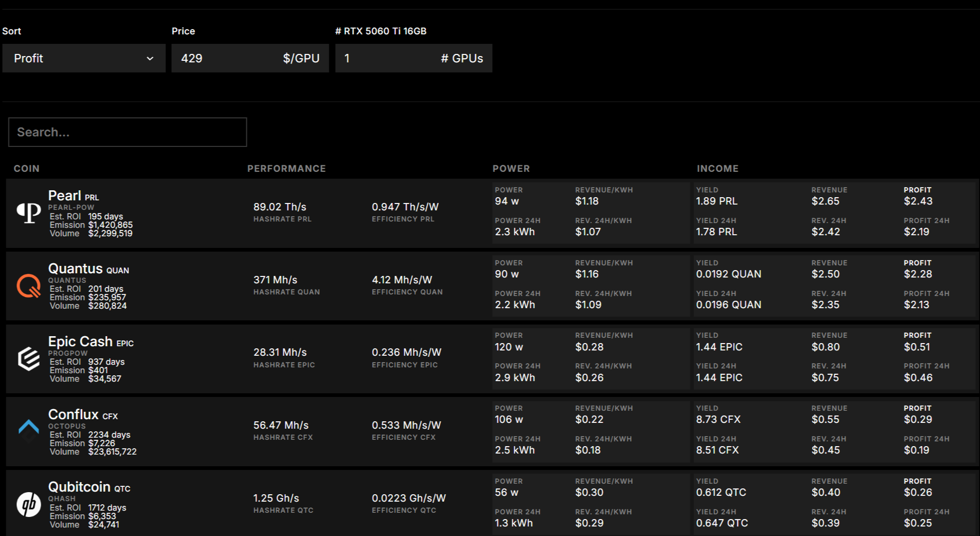Screen dimensions: 980x536
Task: Click the number of GPUs input field
Action: [x=413, y=58]
